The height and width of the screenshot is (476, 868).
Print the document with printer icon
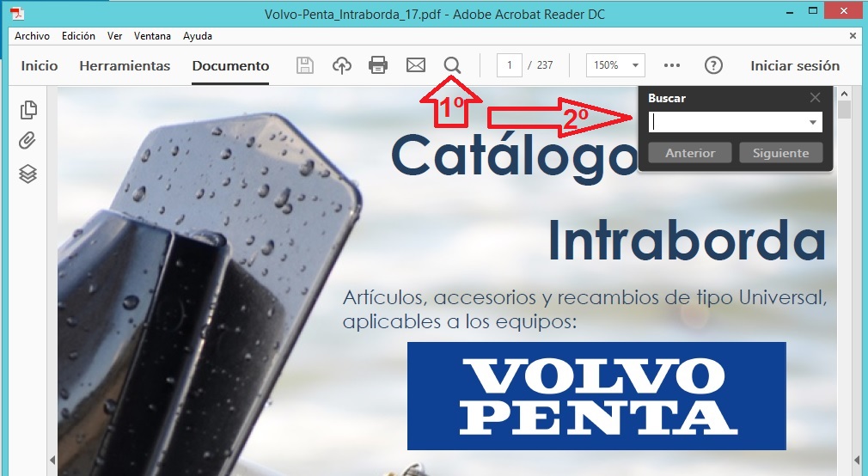(378, 65)
